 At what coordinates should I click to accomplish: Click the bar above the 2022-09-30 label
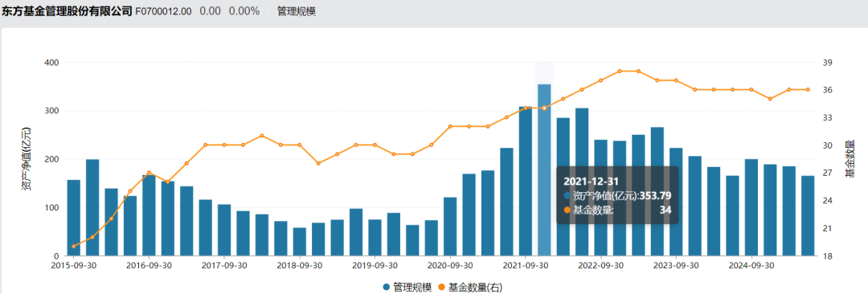(600, 198)
